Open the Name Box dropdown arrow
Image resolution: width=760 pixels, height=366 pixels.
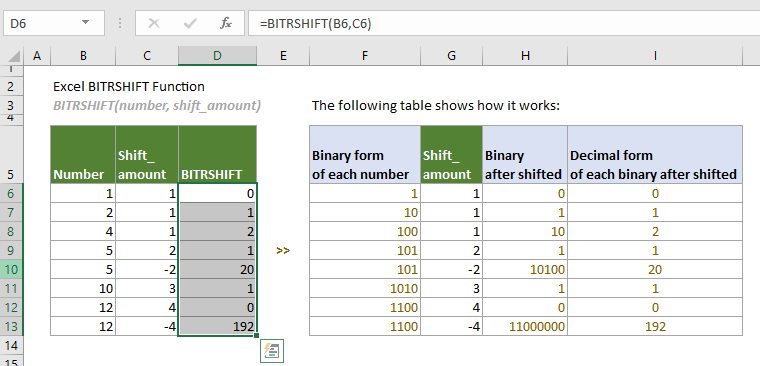click(x=85, y=23)
